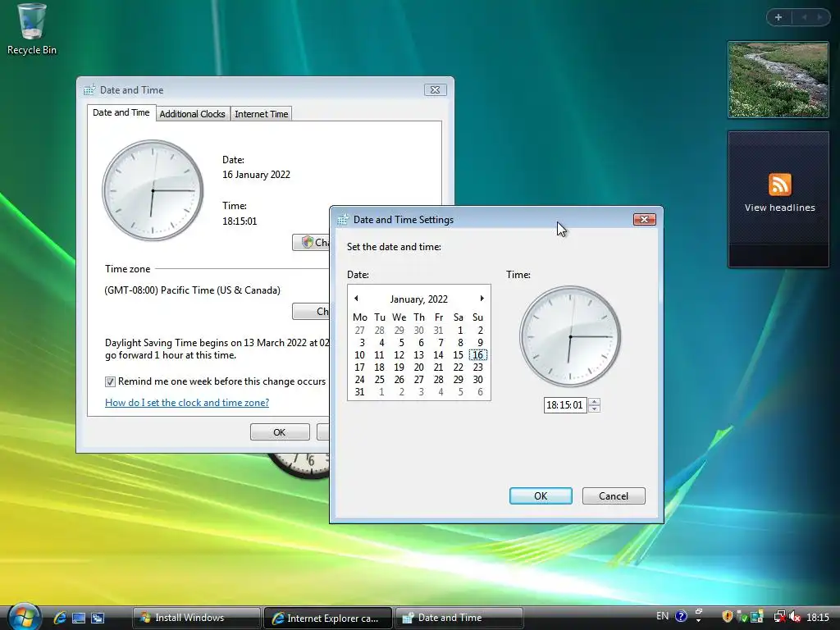
Task: Open the Recycle Bin desktop icon
Action: [x=32, y=30]
